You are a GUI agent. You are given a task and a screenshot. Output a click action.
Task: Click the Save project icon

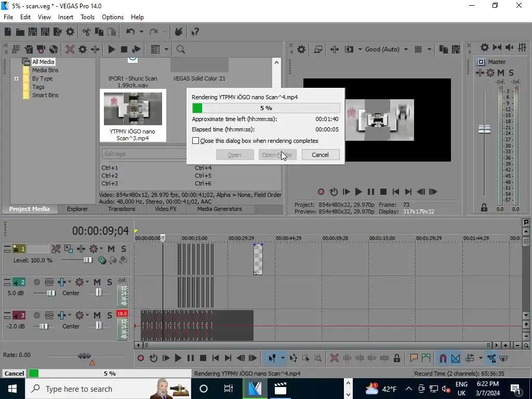[33, 32]
